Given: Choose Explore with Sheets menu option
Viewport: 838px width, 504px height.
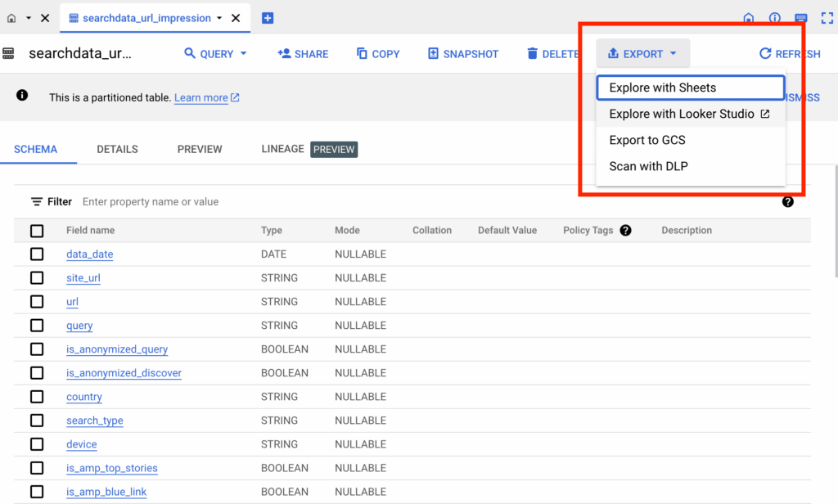Looking at the screenshot, I should [x=691, y=88].
